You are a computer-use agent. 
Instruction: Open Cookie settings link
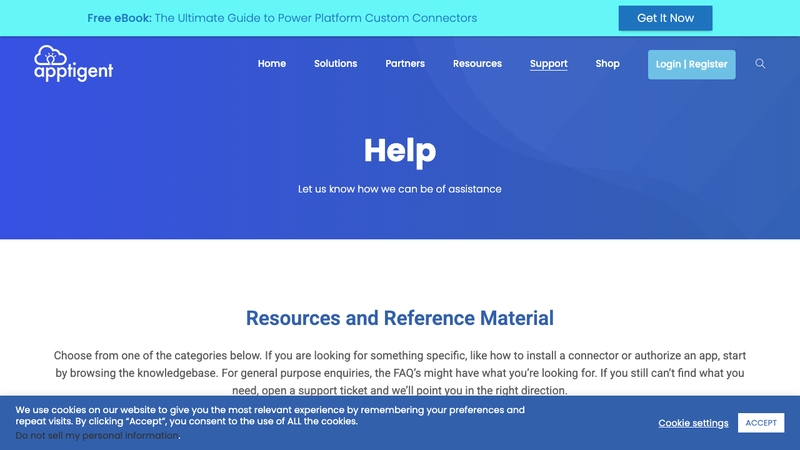[693, 423]
